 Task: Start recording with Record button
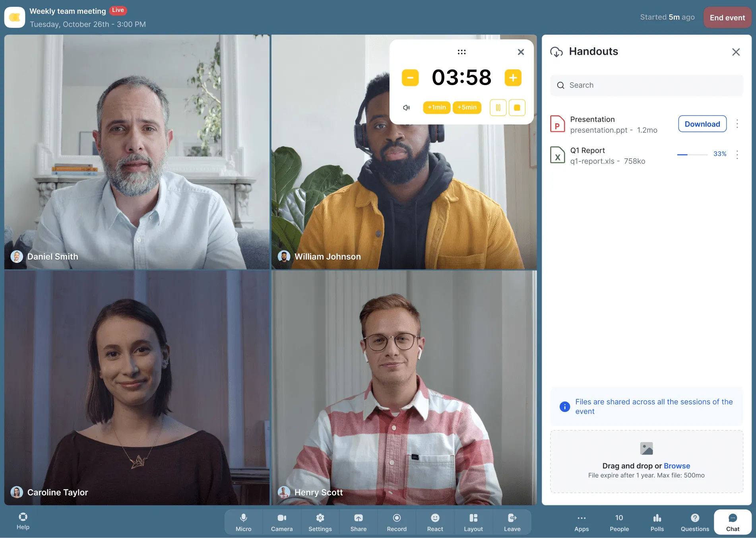397,522
